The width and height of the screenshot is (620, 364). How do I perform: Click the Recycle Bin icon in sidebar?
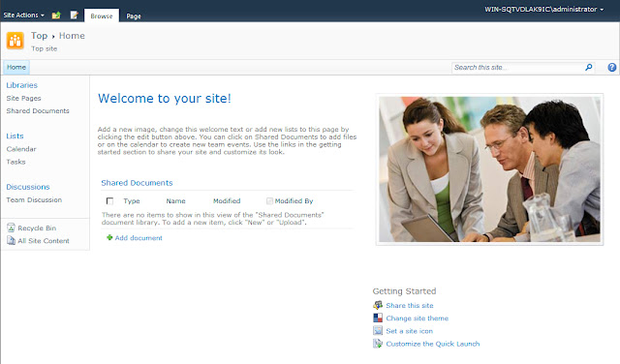coord(11,227)
